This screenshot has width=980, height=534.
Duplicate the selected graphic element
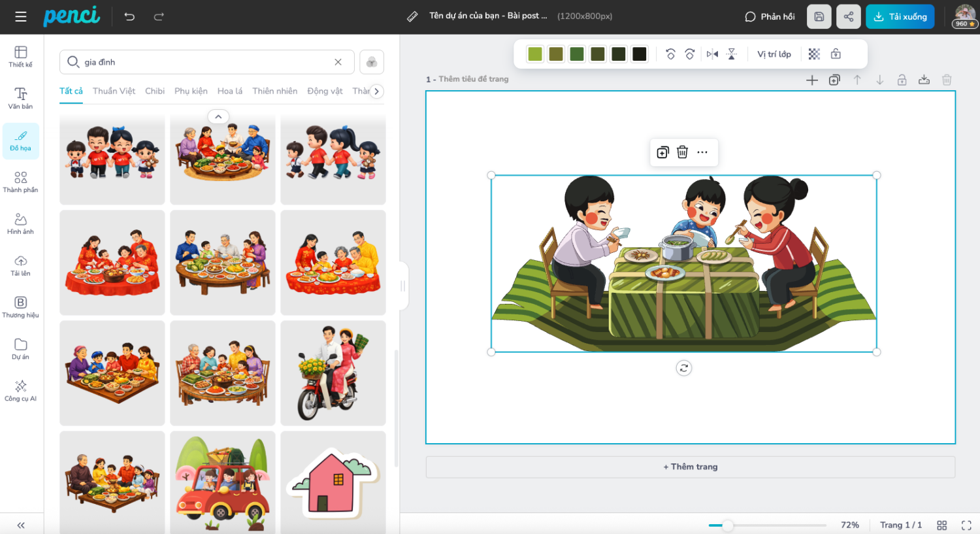coord(662,152)
